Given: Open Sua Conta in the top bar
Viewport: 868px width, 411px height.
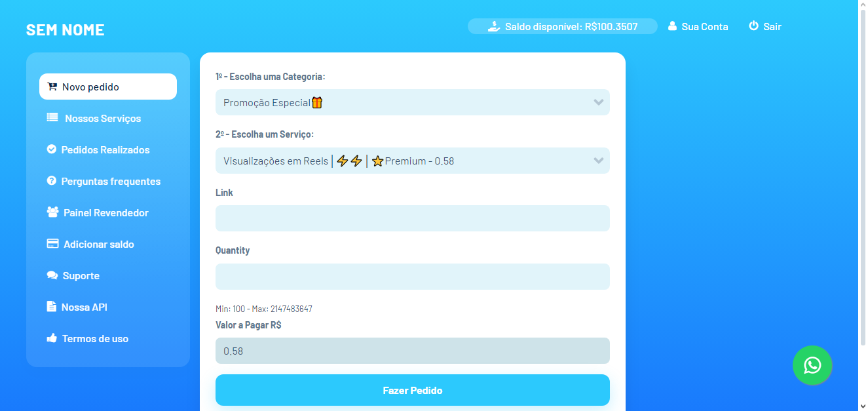Looking at the screenshot, I should click(698, 26).
